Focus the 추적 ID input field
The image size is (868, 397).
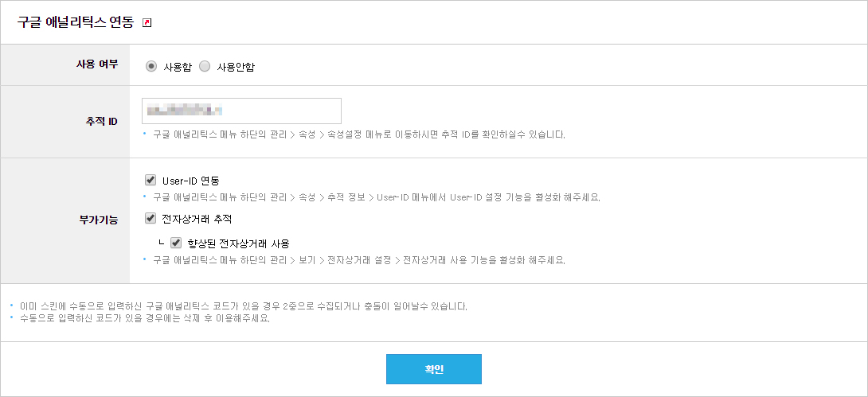(x=241, y=111)
